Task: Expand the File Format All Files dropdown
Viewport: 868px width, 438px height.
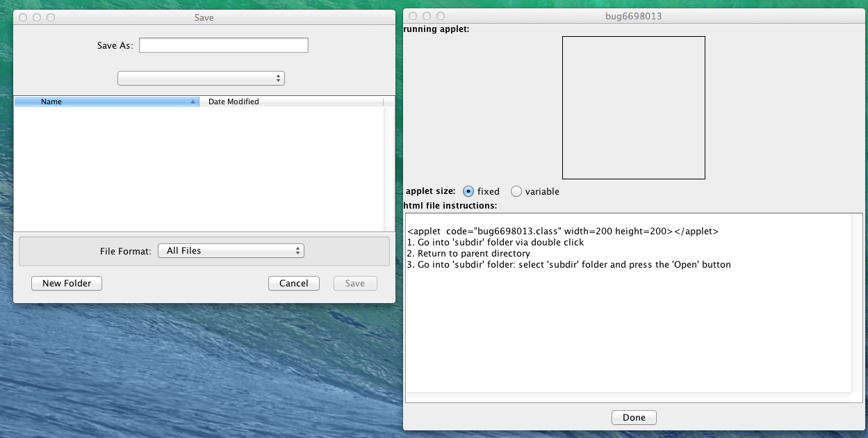Action: coord(231,251)
